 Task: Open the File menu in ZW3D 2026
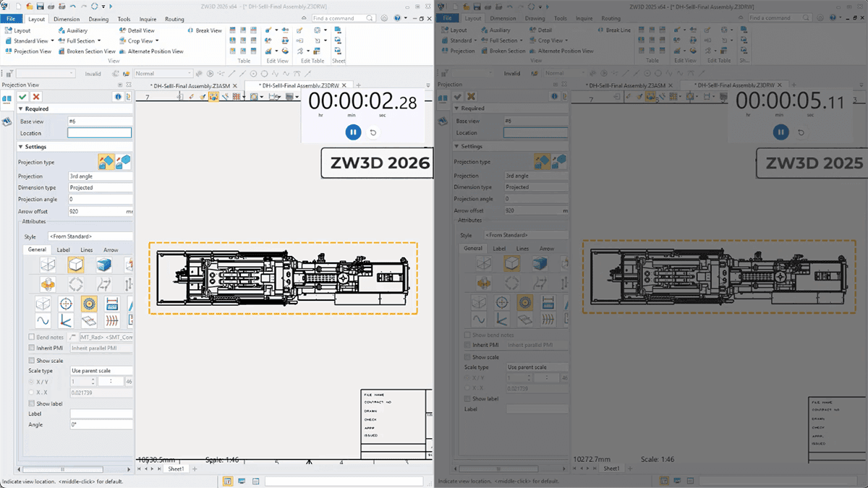pyautogui.click(x=11, y=18)
